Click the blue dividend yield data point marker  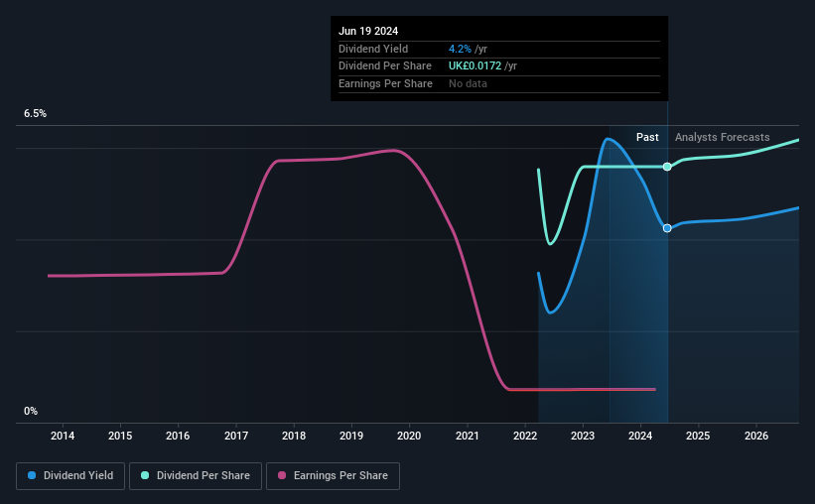click(667, 228)
